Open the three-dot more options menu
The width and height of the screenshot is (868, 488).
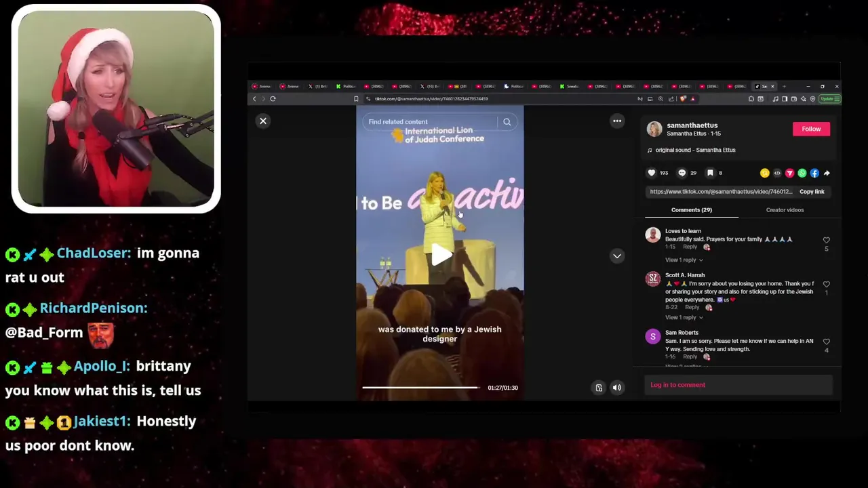[617, 121]
